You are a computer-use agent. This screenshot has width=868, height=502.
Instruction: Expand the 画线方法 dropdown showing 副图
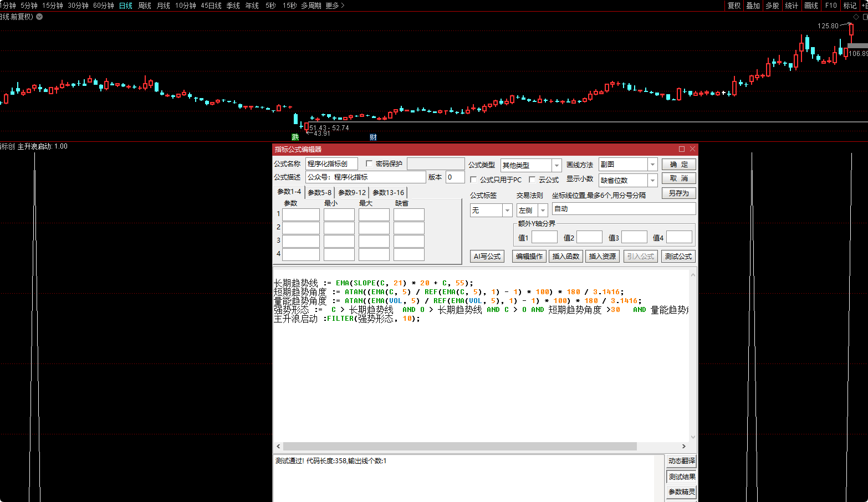[x=652, y=165]
